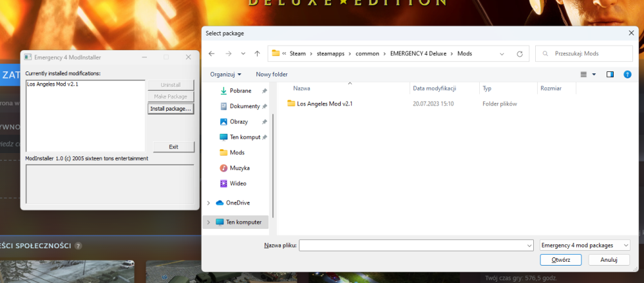Sort files by Data modyfikacji column
644x283 pixels.
(x=435, y=88)
